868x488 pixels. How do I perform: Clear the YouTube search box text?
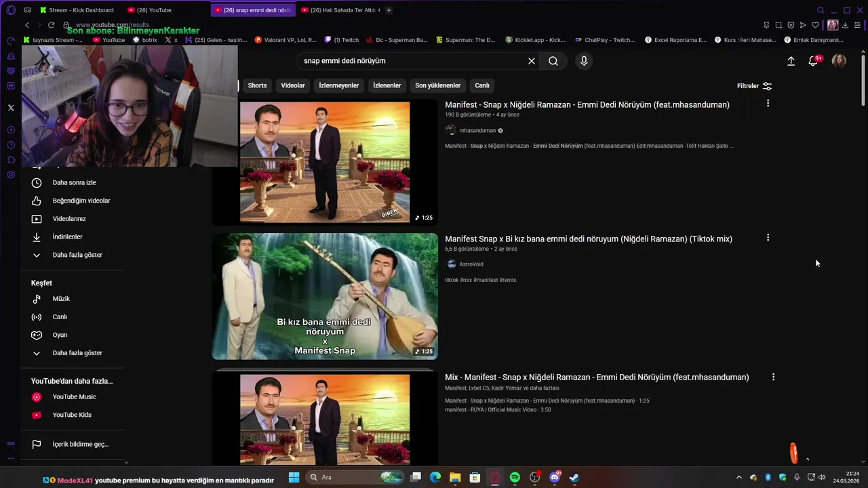[532, 61]
